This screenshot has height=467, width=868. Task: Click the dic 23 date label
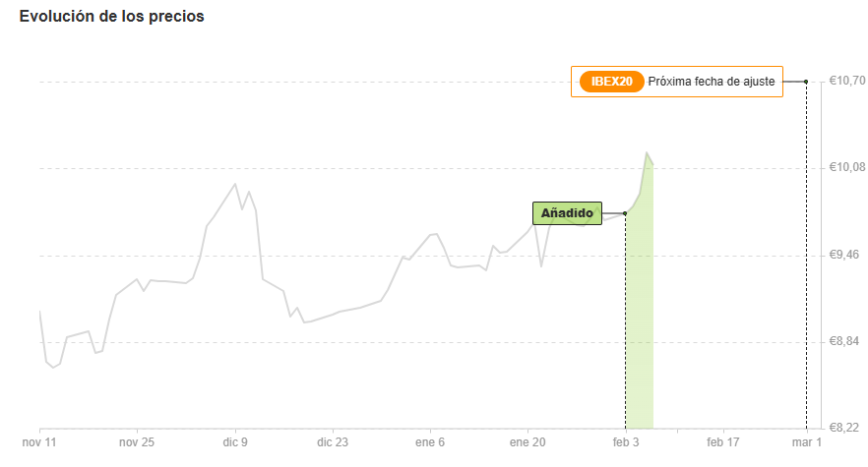[x=333, y=442]
